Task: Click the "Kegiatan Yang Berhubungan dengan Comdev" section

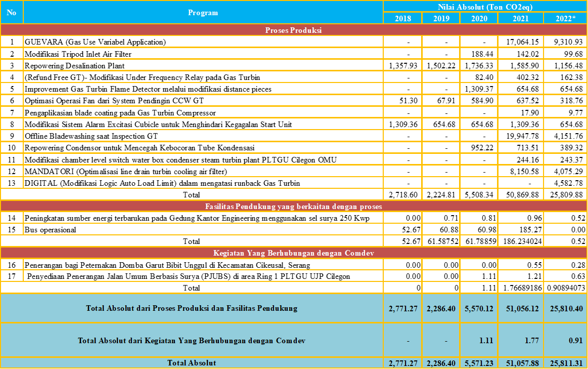Action: tap(294, 253)
